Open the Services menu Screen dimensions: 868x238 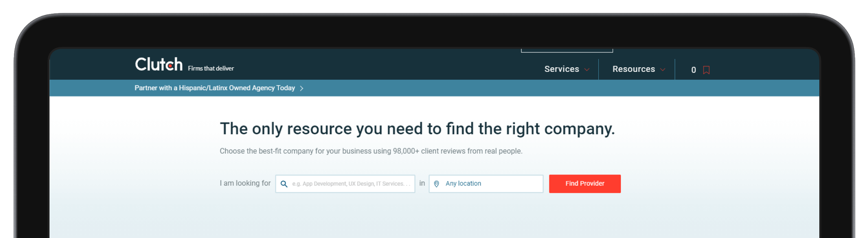(561, 69)
